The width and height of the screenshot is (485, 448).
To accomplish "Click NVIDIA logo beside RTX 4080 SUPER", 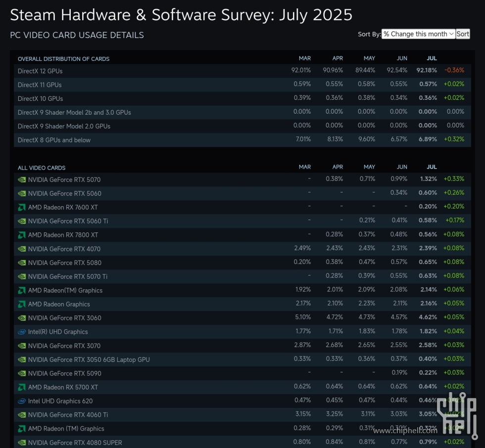I will [22, 443].
